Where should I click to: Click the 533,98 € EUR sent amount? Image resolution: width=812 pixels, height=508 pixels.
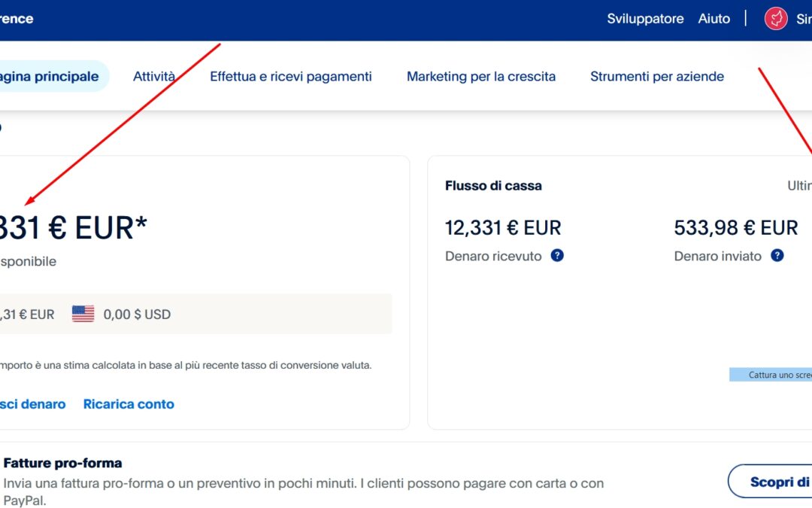(x=735, y=227)
